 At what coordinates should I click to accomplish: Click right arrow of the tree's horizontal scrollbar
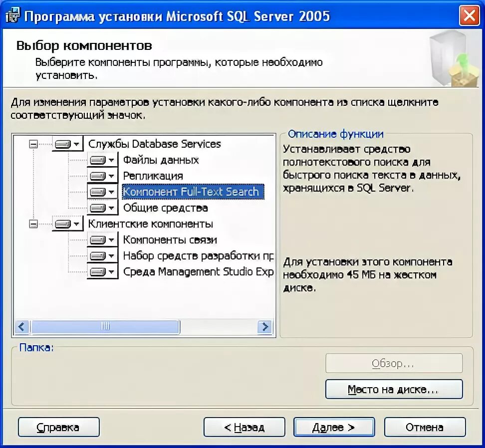(265, 327)
